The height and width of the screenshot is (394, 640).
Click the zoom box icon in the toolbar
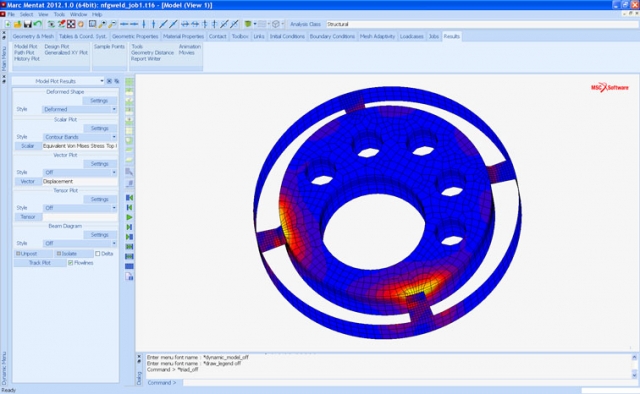pos(93,24)
